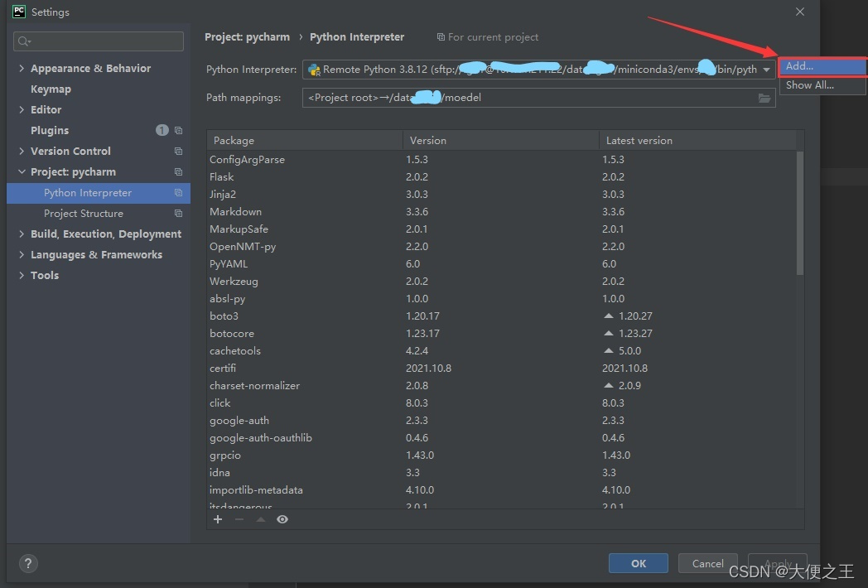Click the project-level icon beside Python Interpreter
The image size is (868, 588).
178,193
